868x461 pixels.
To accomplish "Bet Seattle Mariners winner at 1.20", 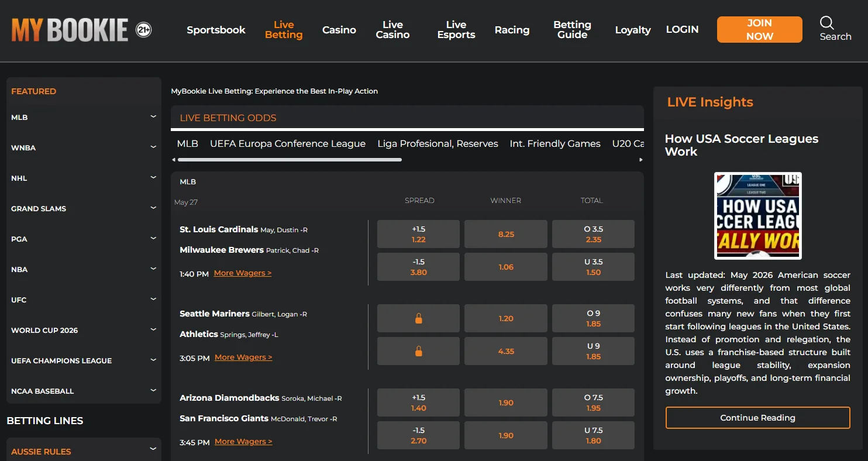I will tap(506, 318).
